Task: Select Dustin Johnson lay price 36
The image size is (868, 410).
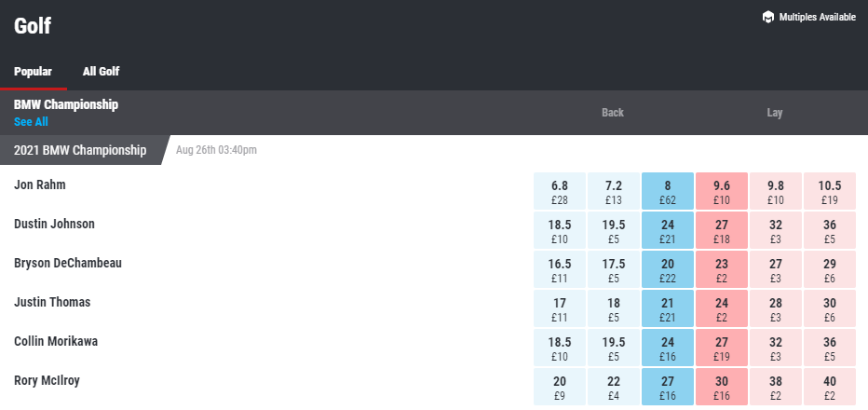Action: point(830,230)
